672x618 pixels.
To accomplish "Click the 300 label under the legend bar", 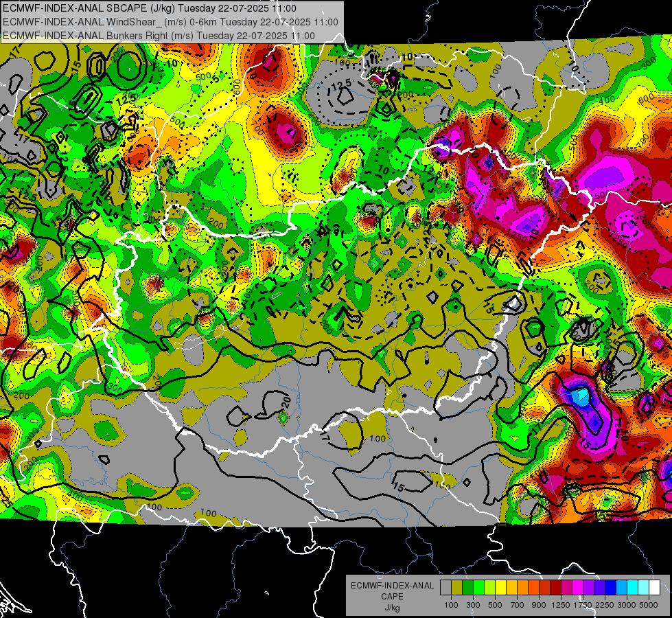I will click(473, 605).
